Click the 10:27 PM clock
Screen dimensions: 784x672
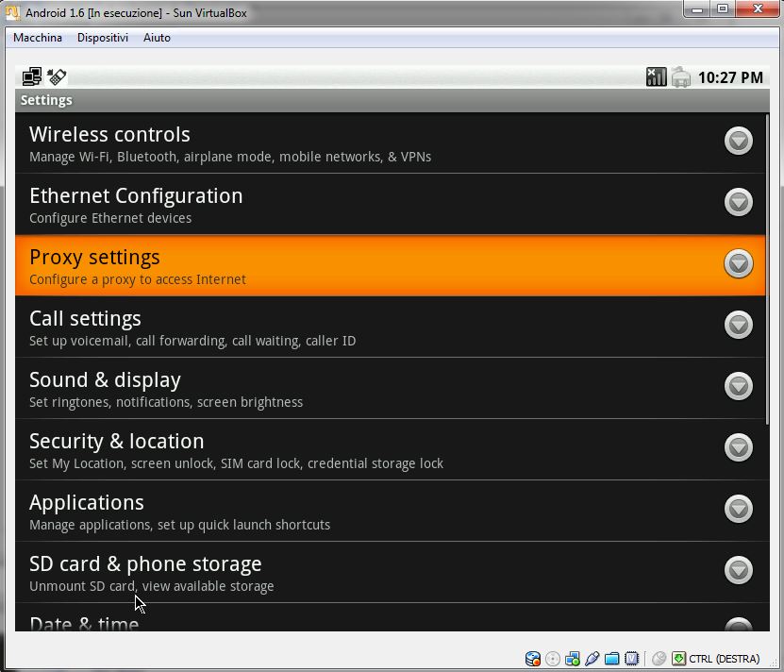coord(730,77)
